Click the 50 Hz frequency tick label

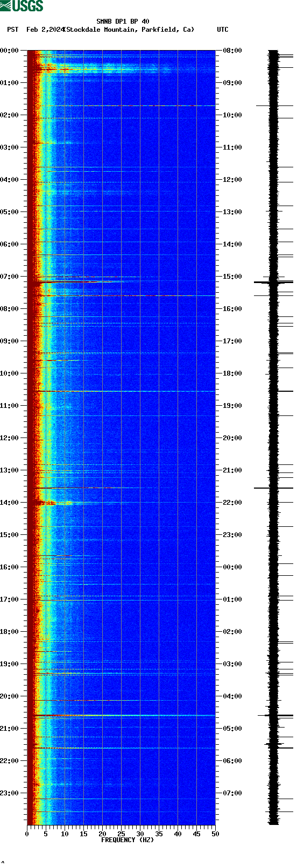(x=215, y=834)
